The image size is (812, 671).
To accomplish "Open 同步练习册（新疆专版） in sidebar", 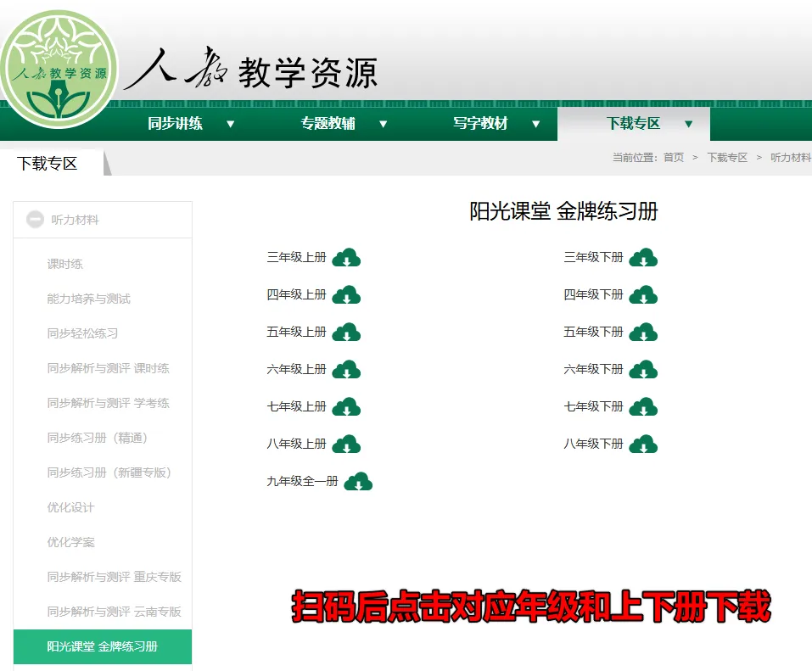I will 109,472.
